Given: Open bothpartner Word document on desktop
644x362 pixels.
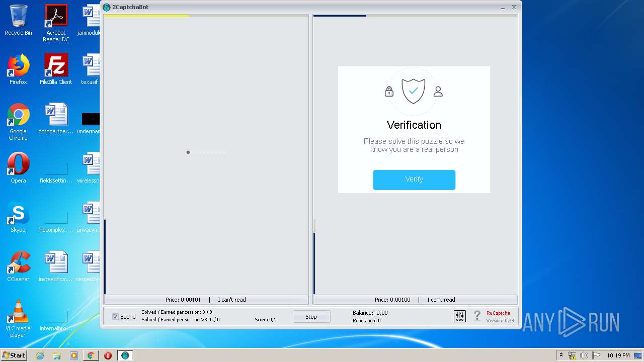Looking at the screenshot, I should pyautogui.click(x=56, y=119).
